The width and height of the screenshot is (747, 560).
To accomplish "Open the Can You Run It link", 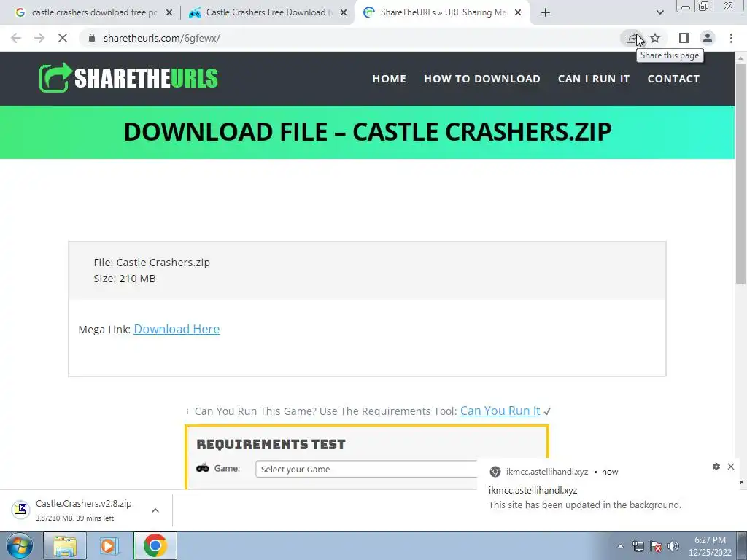I will coord(500,411).
